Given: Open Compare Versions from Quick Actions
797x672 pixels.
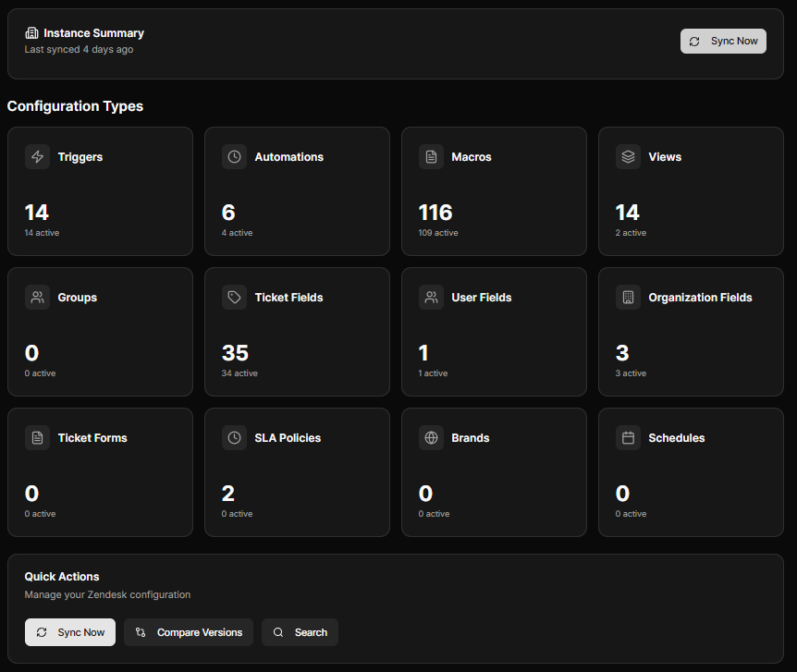Looking at the screenshot, I should (189, 632).
